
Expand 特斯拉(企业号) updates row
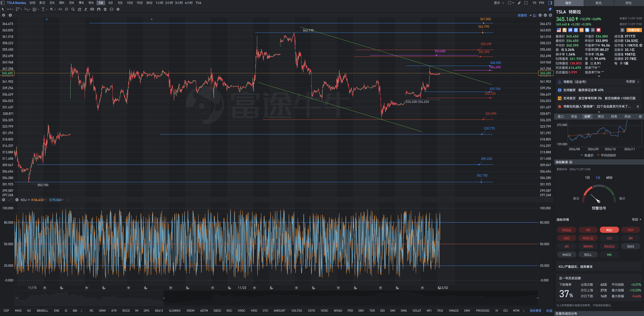599,82
